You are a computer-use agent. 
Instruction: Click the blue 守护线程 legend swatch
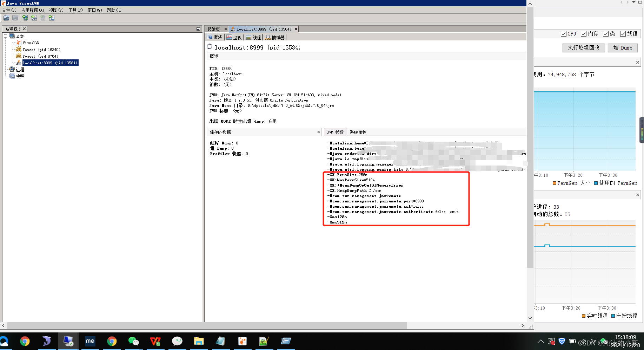613,316
